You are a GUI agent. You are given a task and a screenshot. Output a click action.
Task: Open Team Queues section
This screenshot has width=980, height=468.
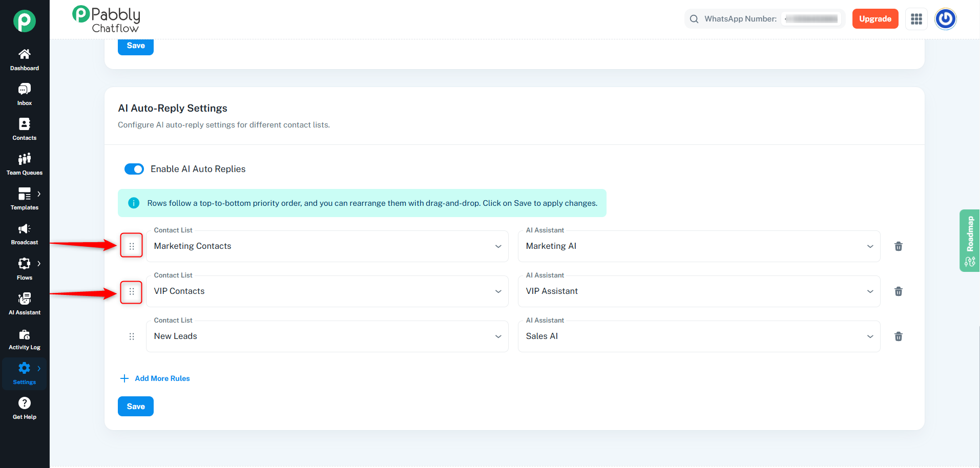click(25, 164)
